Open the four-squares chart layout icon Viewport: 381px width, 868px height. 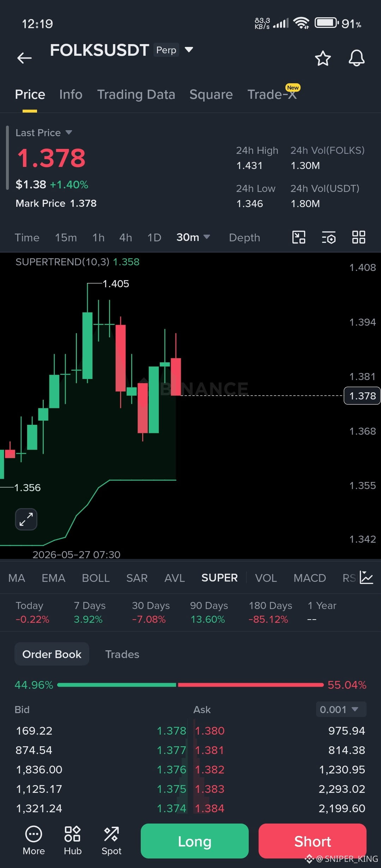(359, 237)
